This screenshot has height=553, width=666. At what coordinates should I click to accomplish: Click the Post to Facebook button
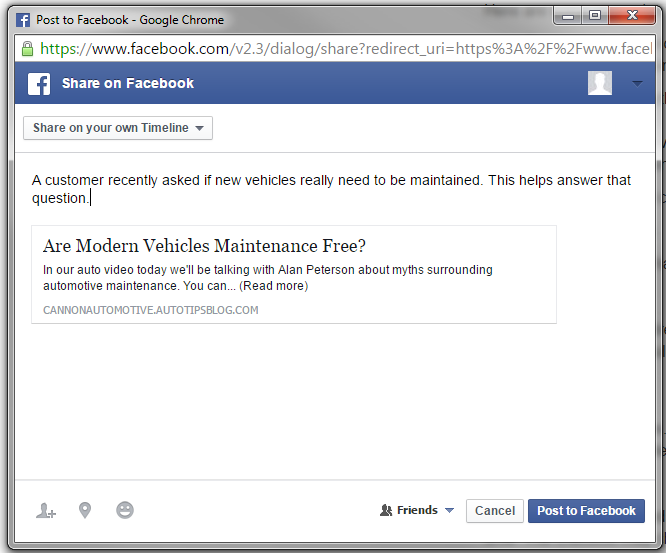point(586,511)
